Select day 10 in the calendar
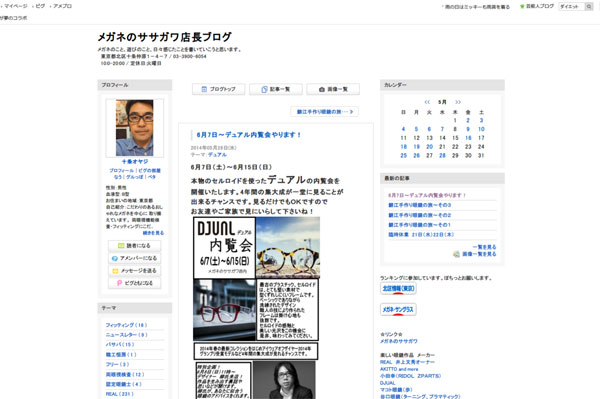Screen dimensions: 600x399 [481, 129]
